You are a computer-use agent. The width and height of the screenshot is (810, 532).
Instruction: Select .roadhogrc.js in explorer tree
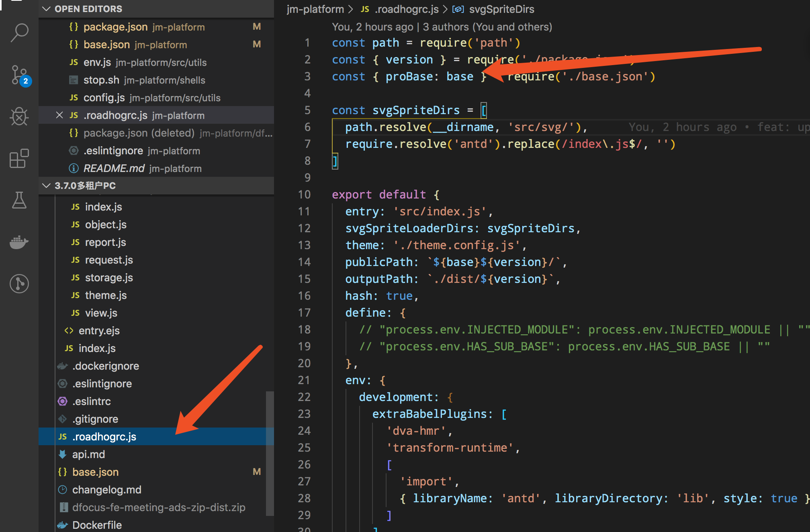click(x=156, y=437)
